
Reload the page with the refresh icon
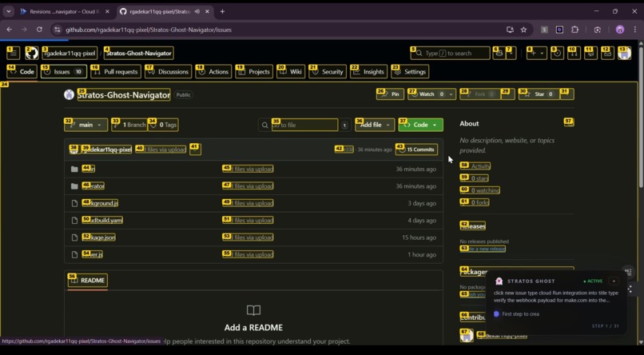tap(39, 30)
